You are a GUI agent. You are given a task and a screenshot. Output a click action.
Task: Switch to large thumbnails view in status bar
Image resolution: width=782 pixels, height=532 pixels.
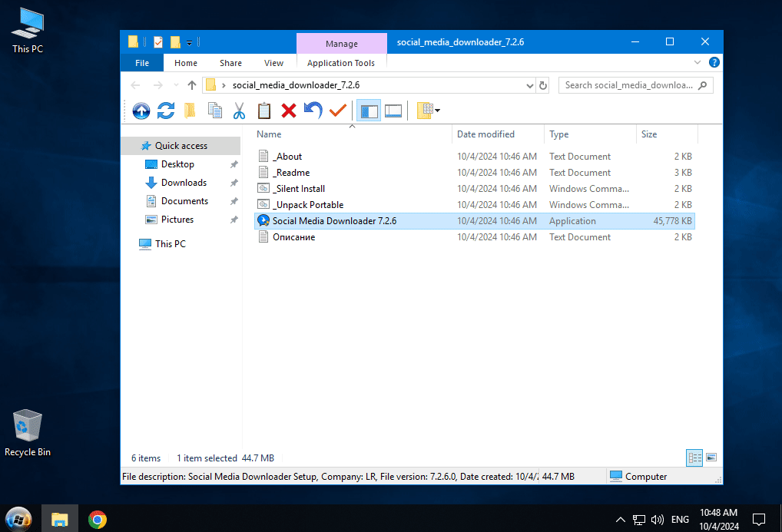click(x=711, y=458)
